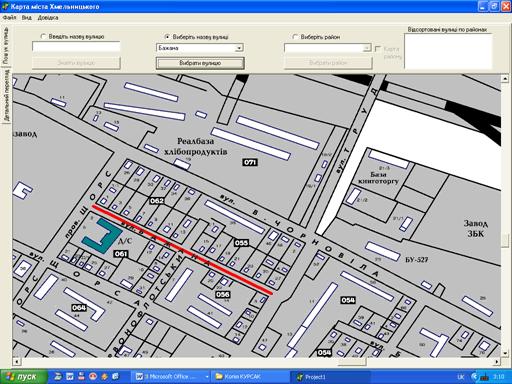Image resolution: width=512 pixels, height=384 pixels.
Task: Enable the 'Карта району' checkbox
Action: pos(378,49)
